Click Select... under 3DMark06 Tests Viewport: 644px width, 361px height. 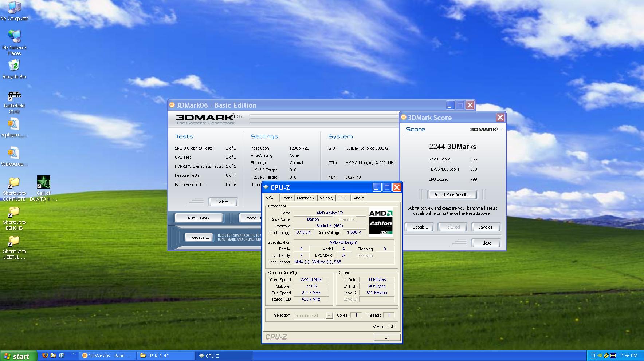224,202
